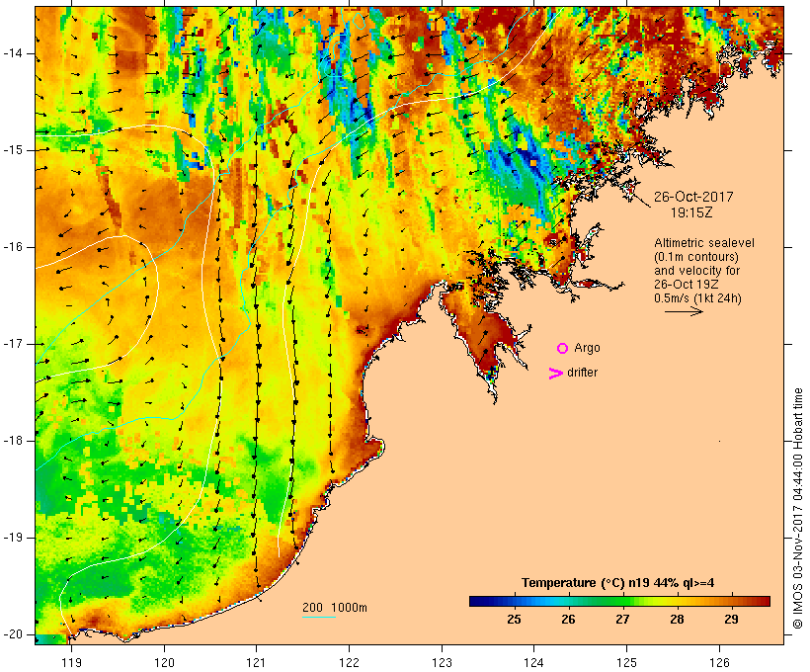Click the dark red end of temperature bar

[x=766, y=601]
